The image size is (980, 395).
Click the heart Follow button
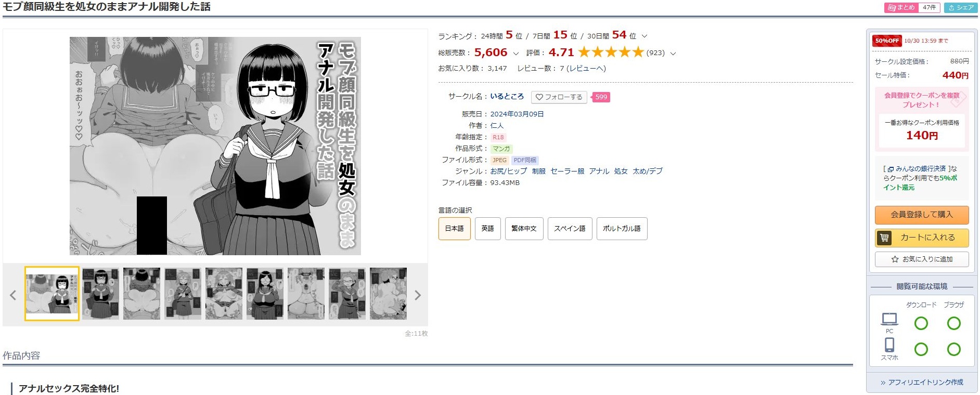pos(559,97)
